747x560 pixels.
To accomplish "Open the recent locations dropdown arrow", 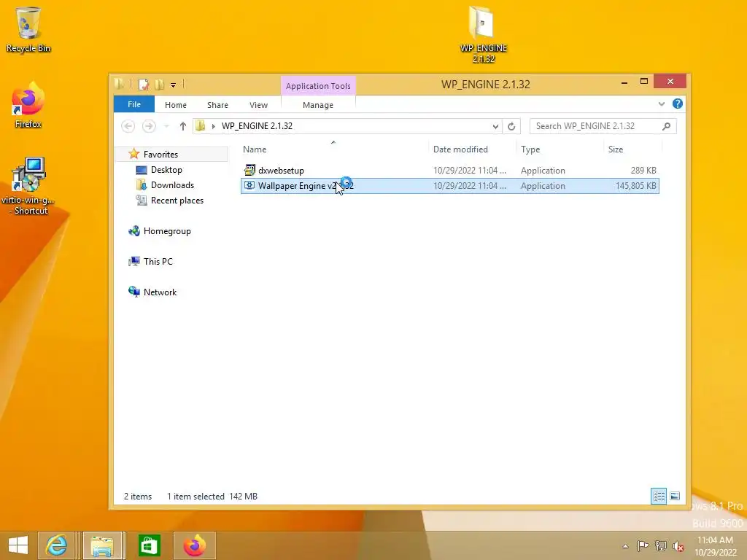I will tap(166, 126).
